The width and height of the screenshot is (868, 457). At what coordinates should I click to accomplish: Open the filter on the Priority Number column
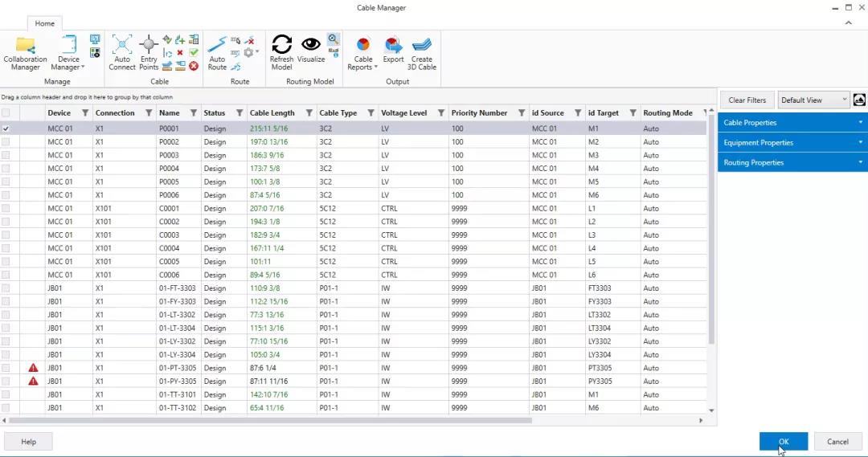pos(521,113)
